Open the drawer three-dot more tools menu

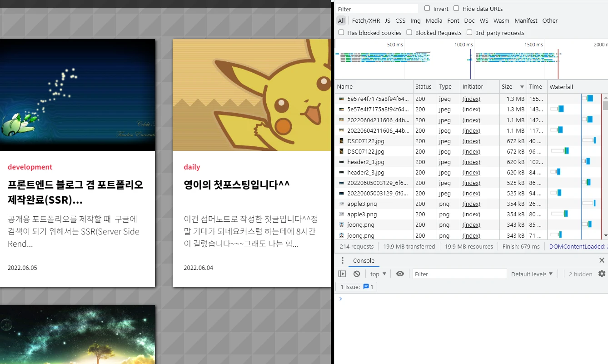(x=343, y=260)
